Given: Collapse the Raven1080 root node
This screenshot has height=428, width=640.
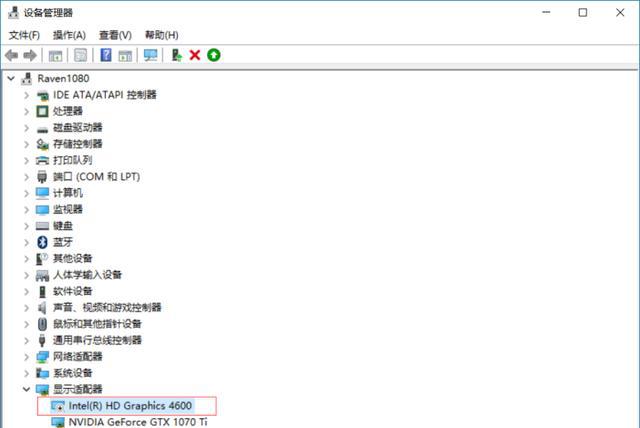Looking at the screenshot, I should 11,78.
